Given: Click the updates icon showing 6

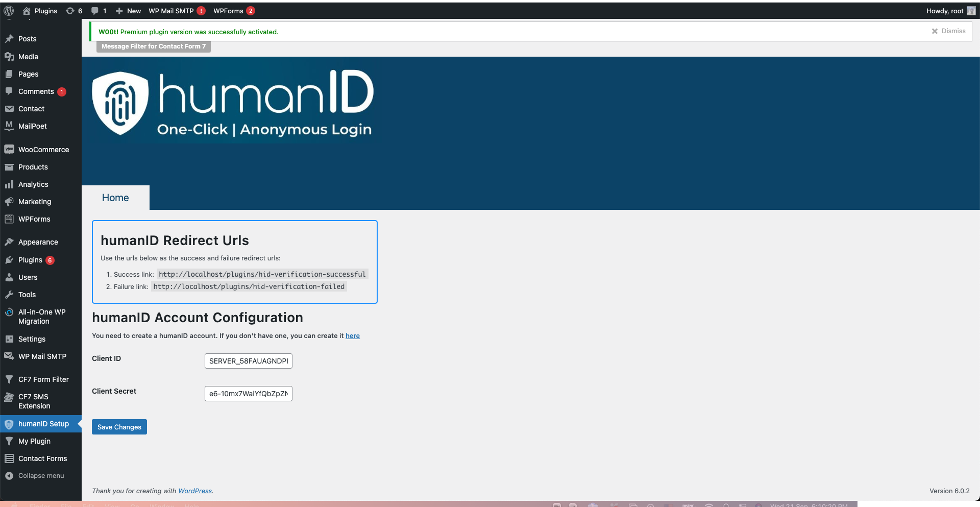Looking at the screenshot, I should [x=70, y=11].
